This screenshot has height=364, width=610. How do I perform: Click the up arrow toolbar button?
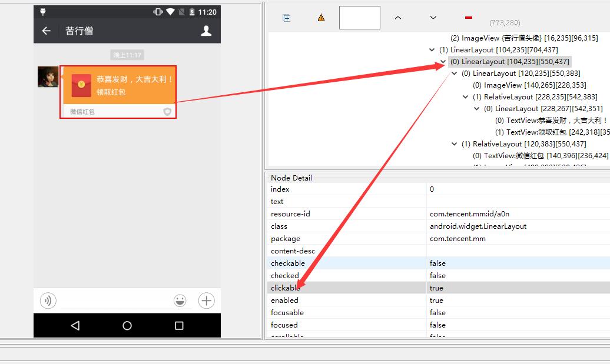point(398,18)
